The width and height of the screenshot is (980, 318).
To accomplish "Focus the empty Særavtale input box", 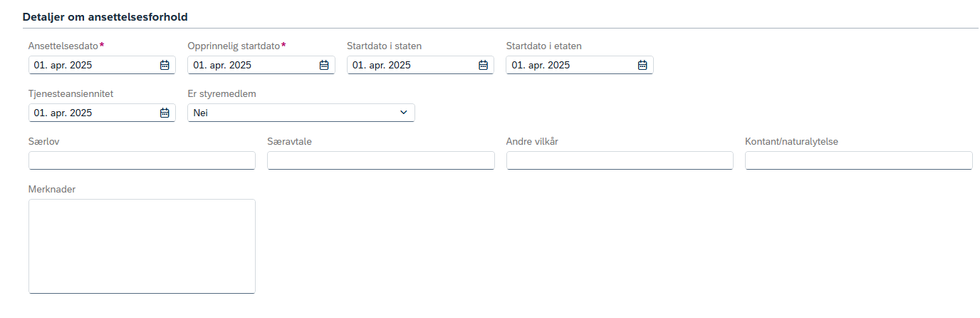I will click(x=381, y=160).
